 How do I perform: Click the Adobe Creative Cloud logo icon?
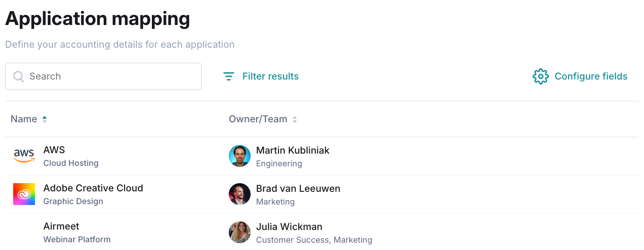[x=24, y=194]
